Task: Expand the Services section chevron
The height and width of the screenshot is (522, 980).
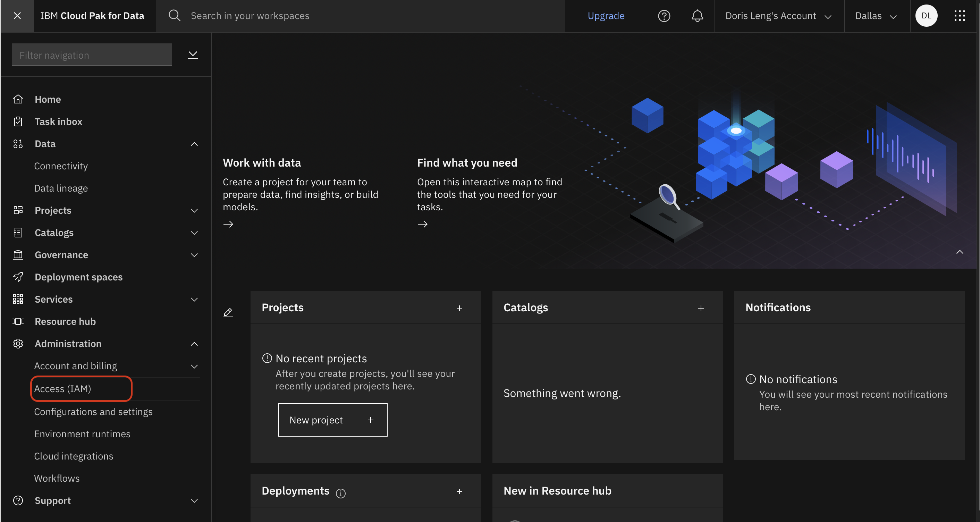Action: [194, 299]
